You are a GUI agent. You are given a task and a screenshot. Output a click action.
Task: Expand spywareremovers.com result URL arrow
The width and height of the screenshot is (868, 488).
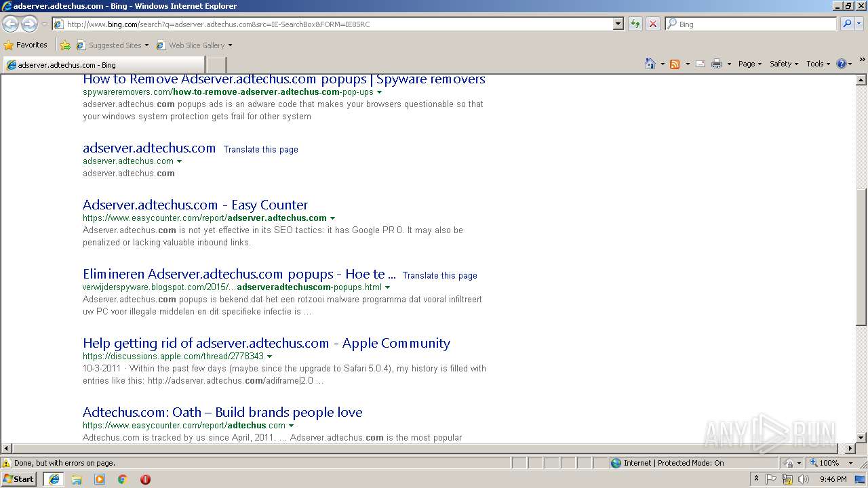pos(379,92)
